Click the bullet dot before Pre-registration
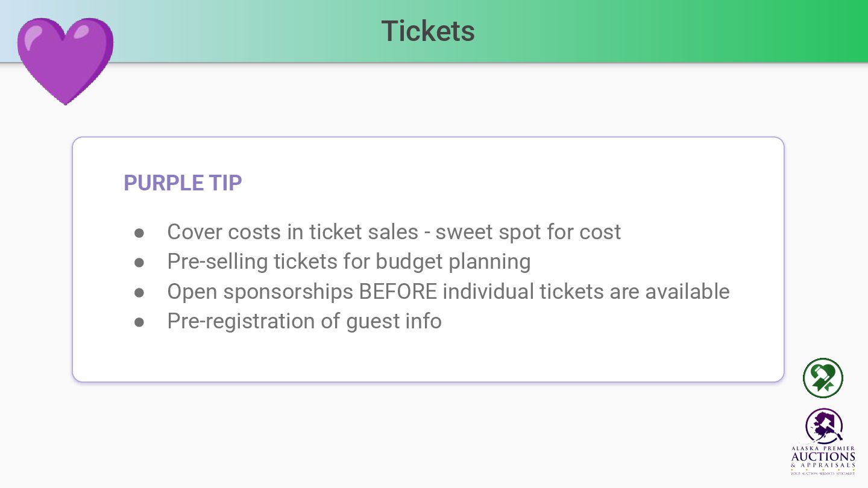The image size is (868, 488). (139, 322)
